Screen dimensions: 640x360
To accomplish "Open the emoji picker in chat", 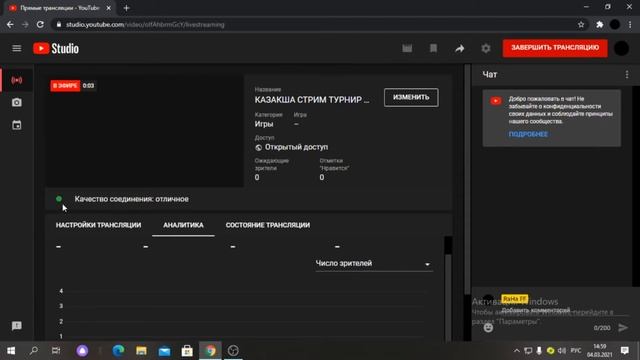I will coord(488,327).
